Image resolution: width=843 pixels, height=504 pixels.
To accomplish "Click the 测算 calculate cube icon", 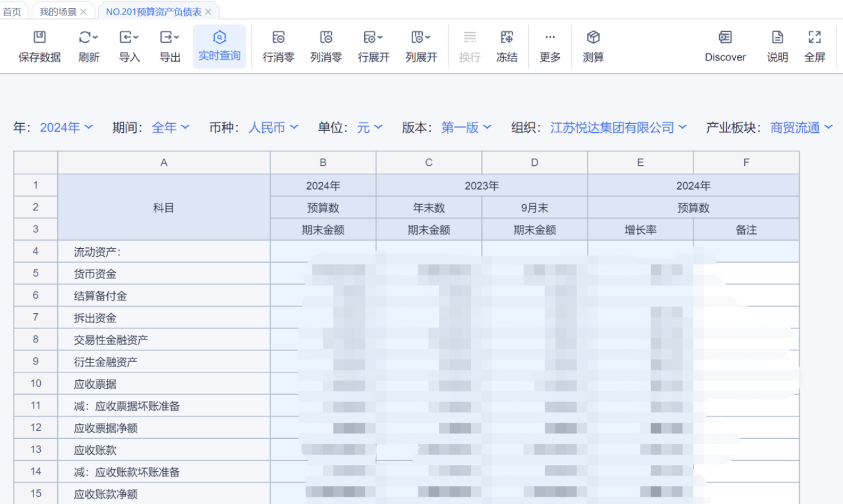I will point(593,38).
